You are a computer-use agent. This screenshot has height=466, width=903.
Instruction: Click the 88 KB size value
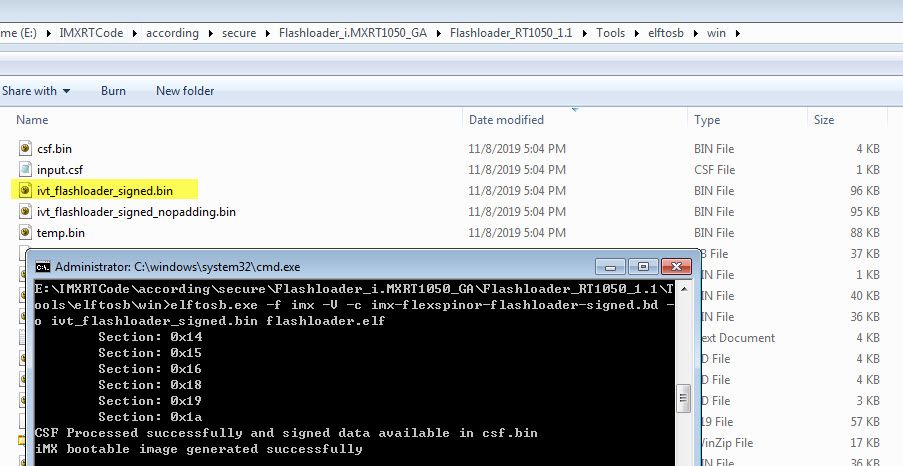click(865, 233)
